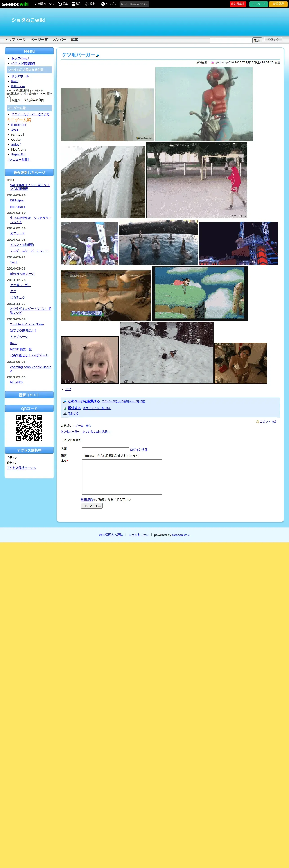Click Wiki管理人へ連絡 footer link

tap(111, 535)
